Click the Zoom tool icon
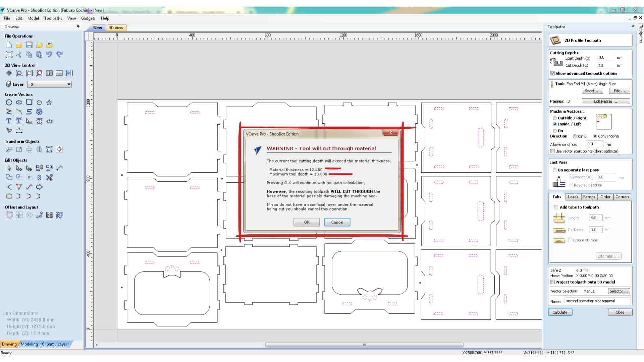This screenshot has width=644, height=362. pos(19,73)
